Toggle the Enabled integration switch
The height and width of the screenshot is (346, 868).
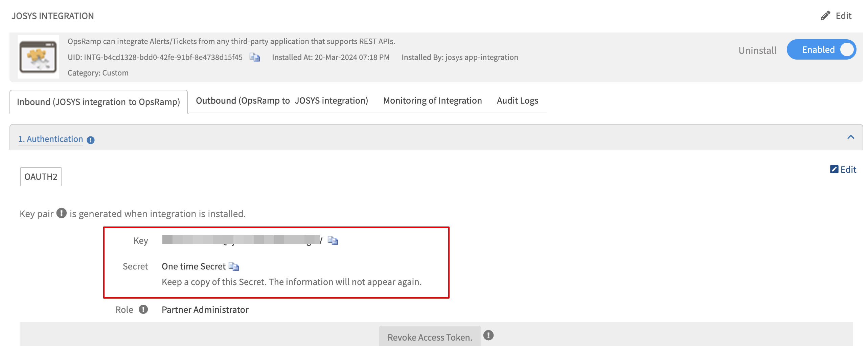pos(821,50)
